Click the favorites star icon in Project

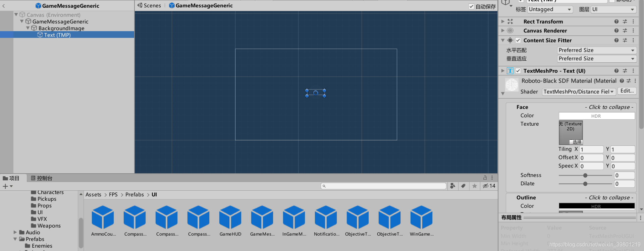click(474, 186)
